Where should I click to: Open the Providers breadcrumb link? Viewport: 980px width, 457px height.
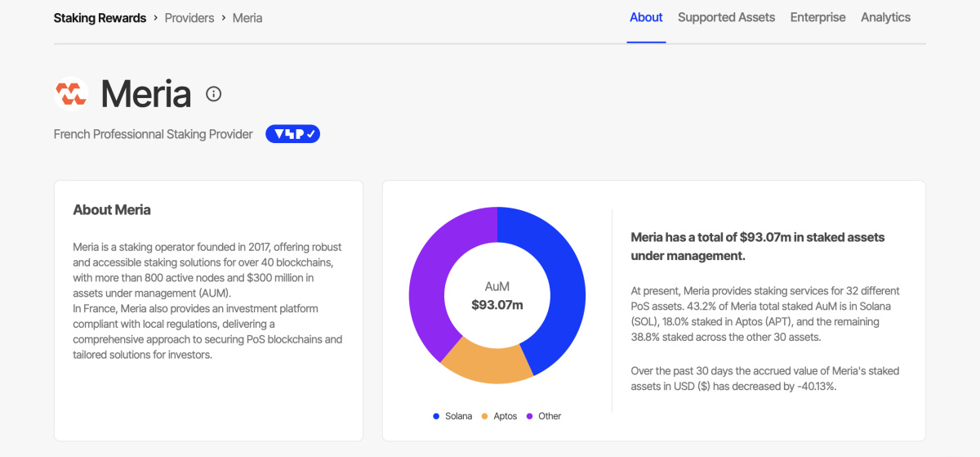click(x=189, y=17)
